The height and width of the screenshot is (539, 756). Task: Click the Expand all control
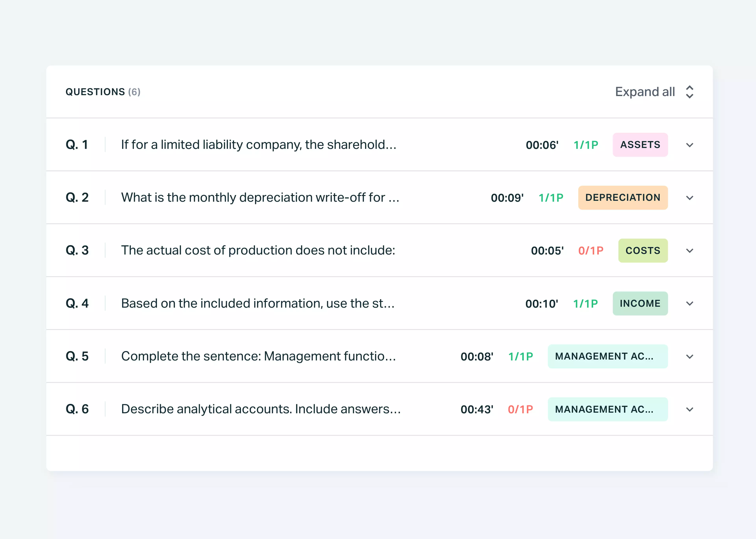click(x=645, y=92)
